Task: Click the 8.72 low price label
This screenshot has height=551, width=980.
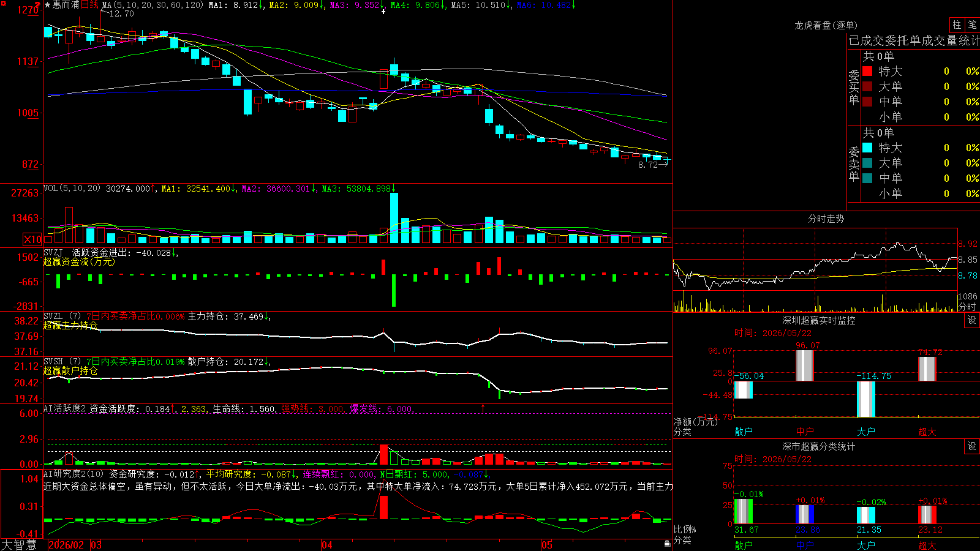Action: coord(648,165)
